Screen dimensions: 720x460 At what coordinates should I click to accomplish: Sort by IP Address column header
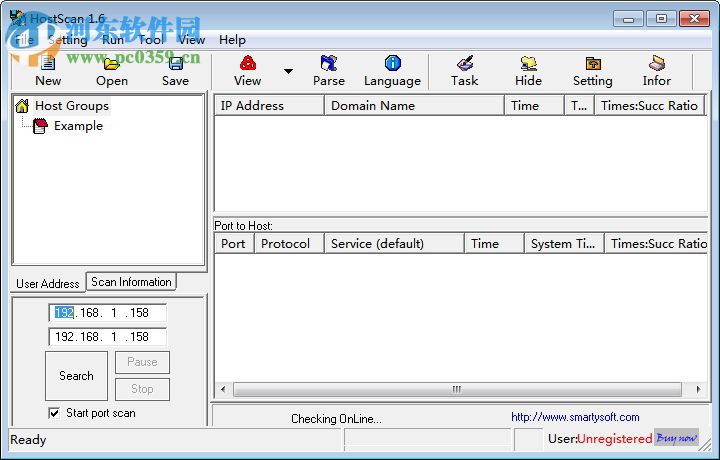click(x=269, y=106)
